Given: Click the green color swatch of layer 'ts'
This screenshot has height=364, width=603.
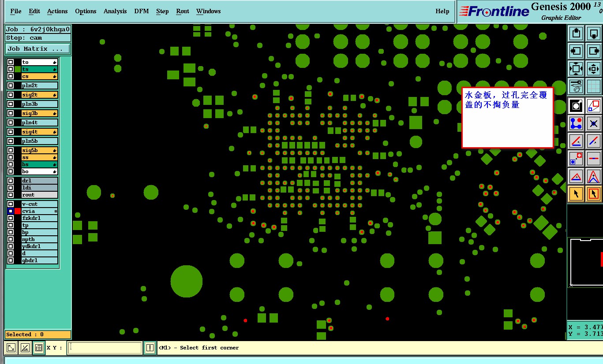Looking at the screenshot, I should pos(18,69).
